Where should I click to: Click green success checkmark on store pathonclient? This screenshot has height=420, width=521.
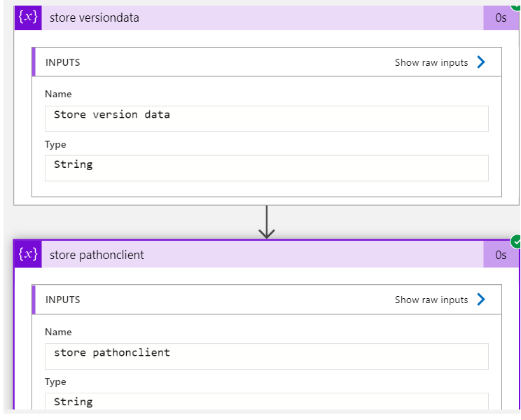coord(516,241)
